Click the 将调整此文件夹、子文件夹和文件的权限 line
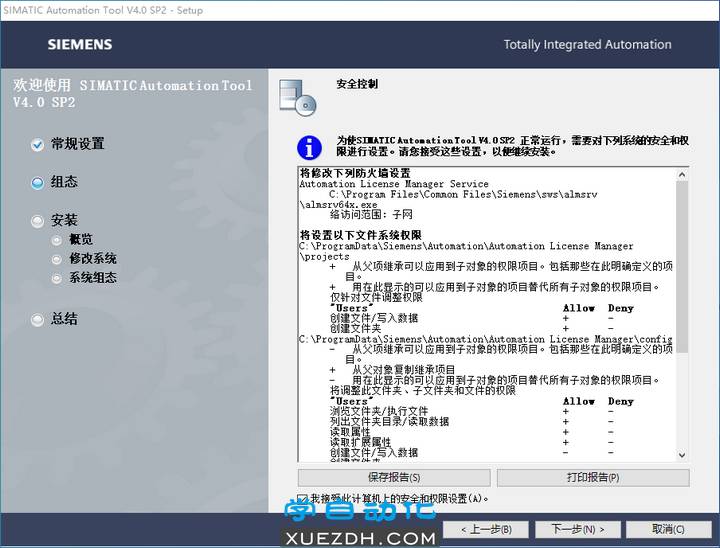This screenshot has height=548, width=720. click(x=423, y=390)
